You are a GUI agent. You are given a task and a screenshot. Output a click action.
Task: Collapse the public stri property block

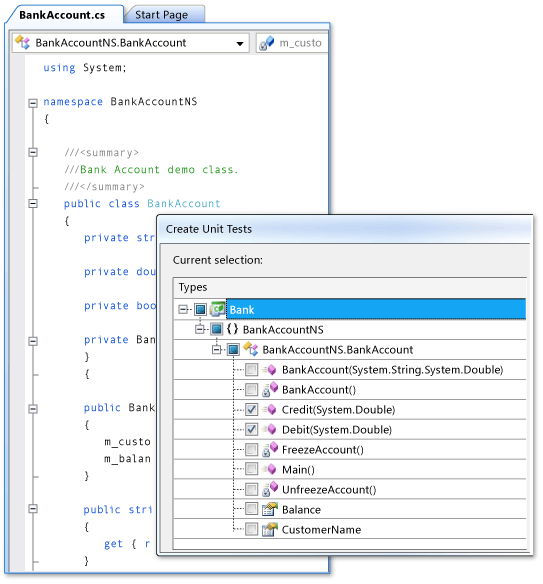[x=33, y=509]
